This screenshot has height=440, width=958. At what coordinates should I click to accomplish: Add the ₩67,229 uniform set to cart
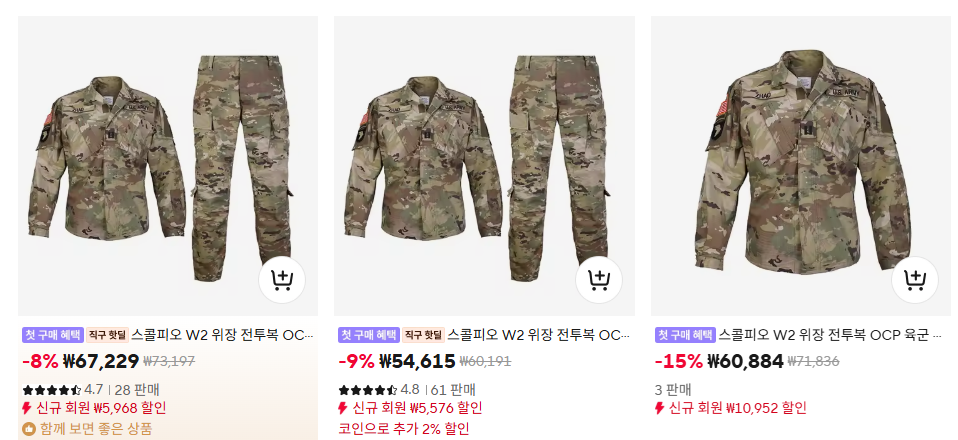pyautogui.click(x=282, y=280)
